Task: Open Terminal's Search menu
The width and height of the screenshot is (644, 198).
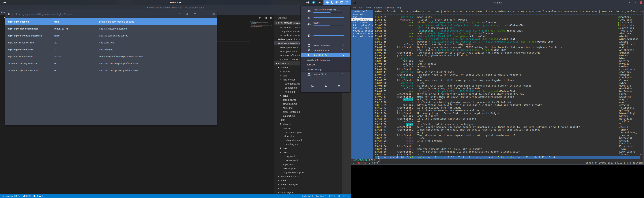Action: pyautogui.click(x=378, y=8)
